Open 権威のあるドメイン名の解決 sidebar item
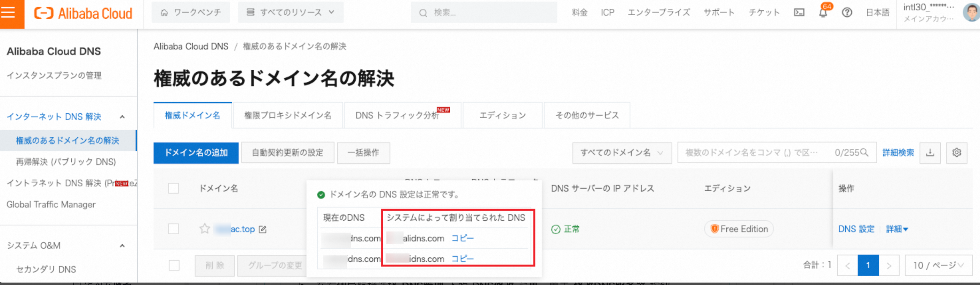This screenshot has width=980, height=285. pos(68,141)
